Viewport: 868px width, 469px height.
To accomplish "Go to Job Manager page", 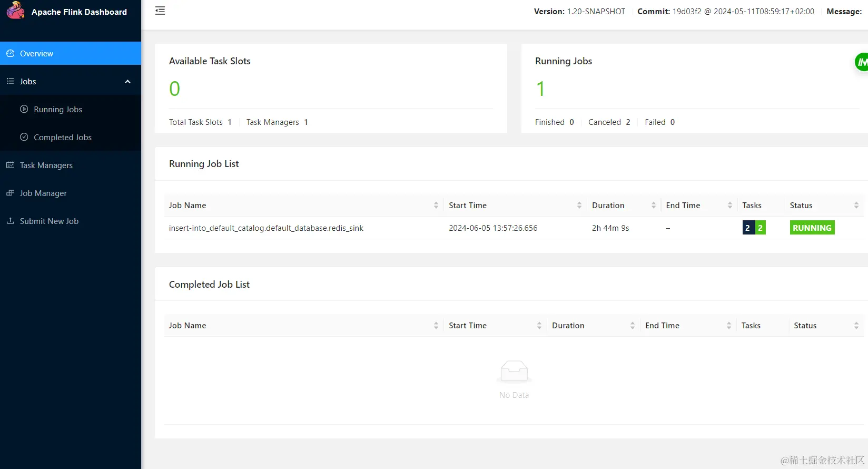I will pyautogui.click(x=71, y=193).
